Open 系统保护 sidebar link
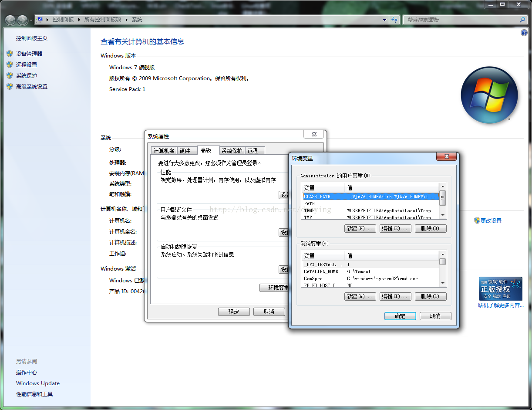The image size is (532, 410). tap(27, 76)
